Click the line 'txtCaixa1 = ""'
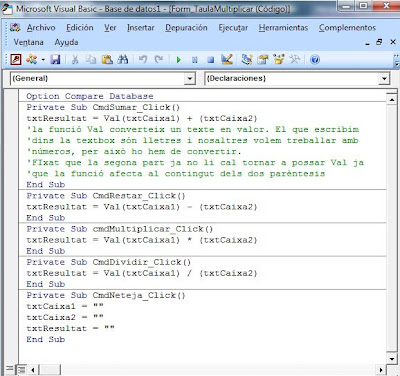The image size is (400, 376). (x=65, y=306)
